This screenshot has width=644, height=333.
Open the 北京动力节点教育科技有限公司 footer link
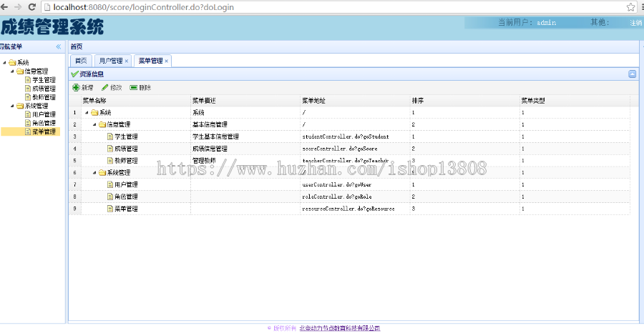tap(340, 328)
